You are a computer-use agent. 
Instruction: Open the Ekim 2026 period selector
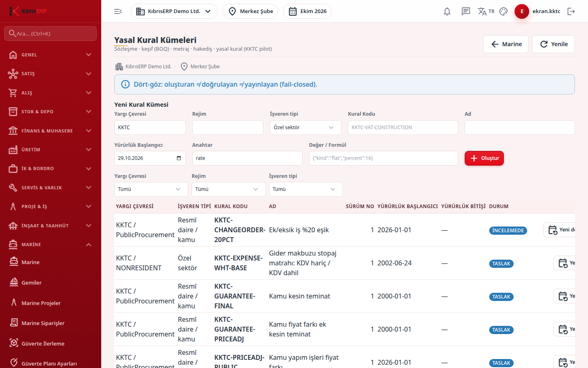pyautogui.click(x=307, y=11)
